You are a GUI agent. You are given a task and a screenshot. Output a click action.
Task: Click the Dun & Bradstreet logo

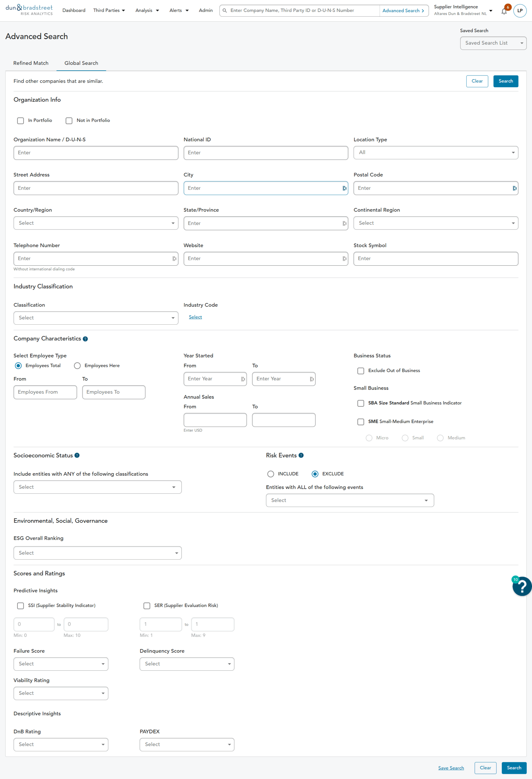tap(29, 10)
